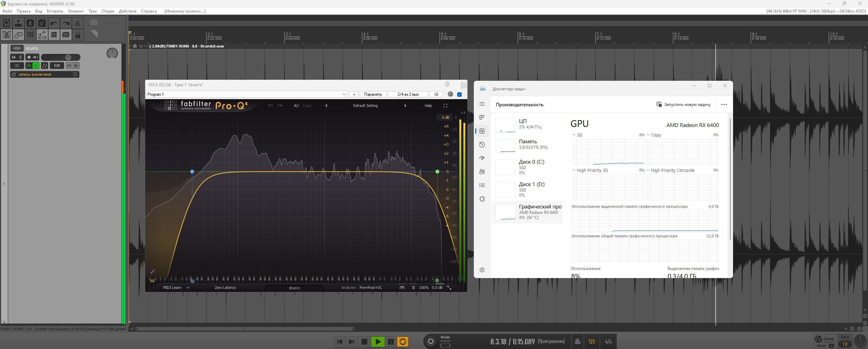Screen dimensions: 868x349
Task: Click the undo arrow in REAPER toolbar
Action: (54, 23)
